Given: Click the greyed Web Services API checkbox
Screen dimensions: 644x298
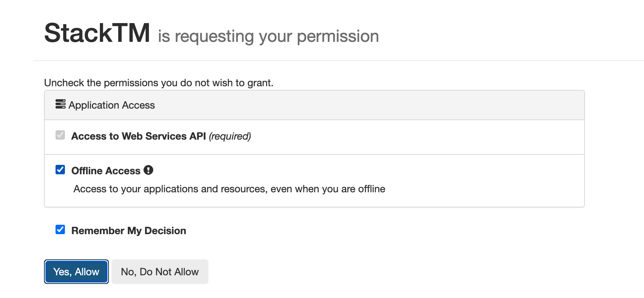Looking at the screenshot, I should [x=60, y=135].
